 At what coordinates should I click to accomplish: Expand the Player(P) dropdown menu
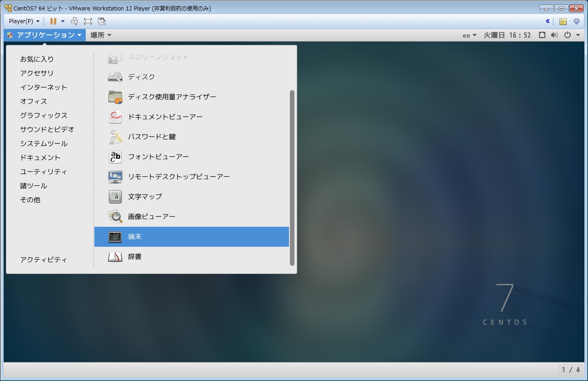pos(24,21)
